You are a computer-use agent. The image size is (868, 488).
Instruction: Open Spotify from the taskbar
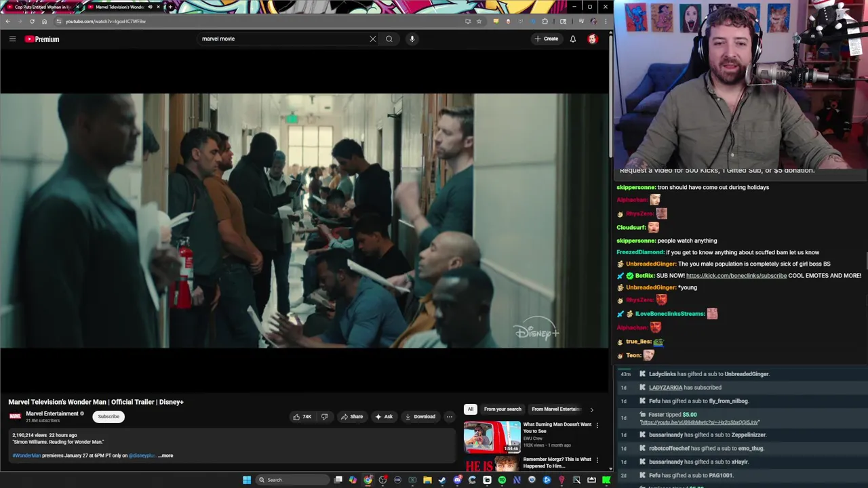click(502, 480)
